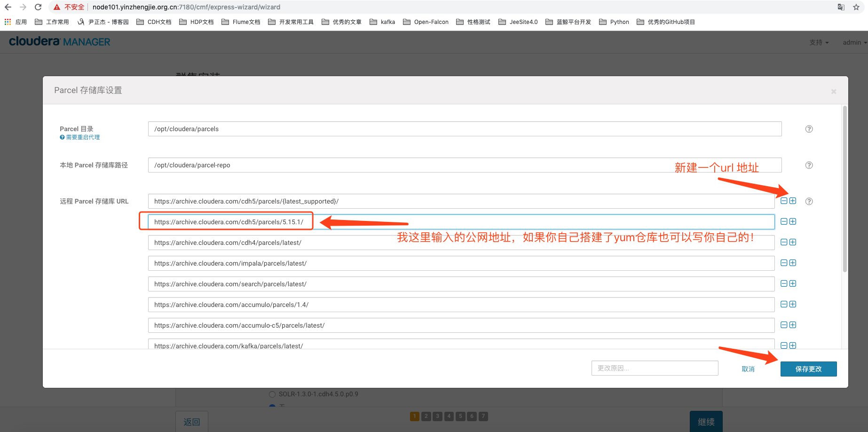
Task: Select SOLR-1.3.0-1.cdh4.5.0.p0.9 radio option
Action: click(272, 394)
